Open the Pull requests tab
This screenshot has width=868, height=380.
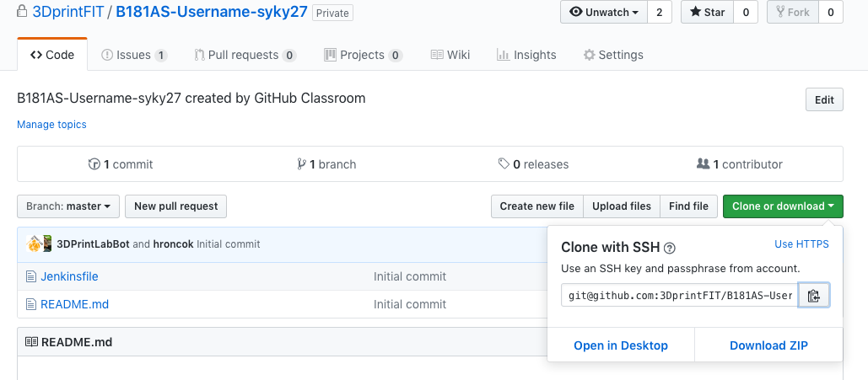pos(245,55)
